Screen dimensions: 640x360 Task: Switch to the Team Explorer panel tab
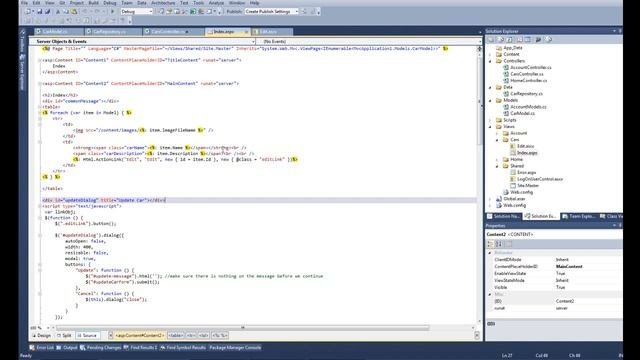click(x=578, y=216)
